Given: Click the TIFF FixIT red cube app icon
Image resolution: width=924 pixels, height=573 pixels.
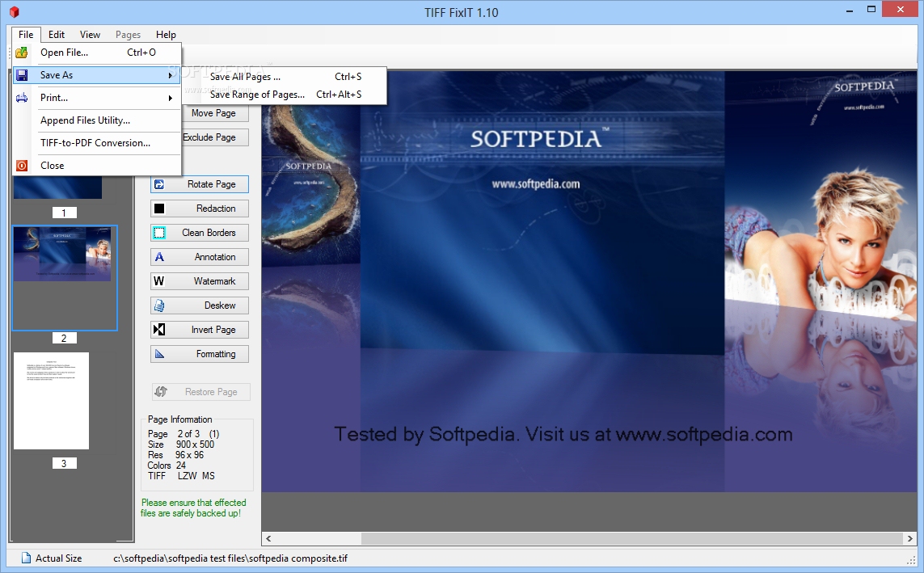Looking at the screenshot, I should [15, 12].
